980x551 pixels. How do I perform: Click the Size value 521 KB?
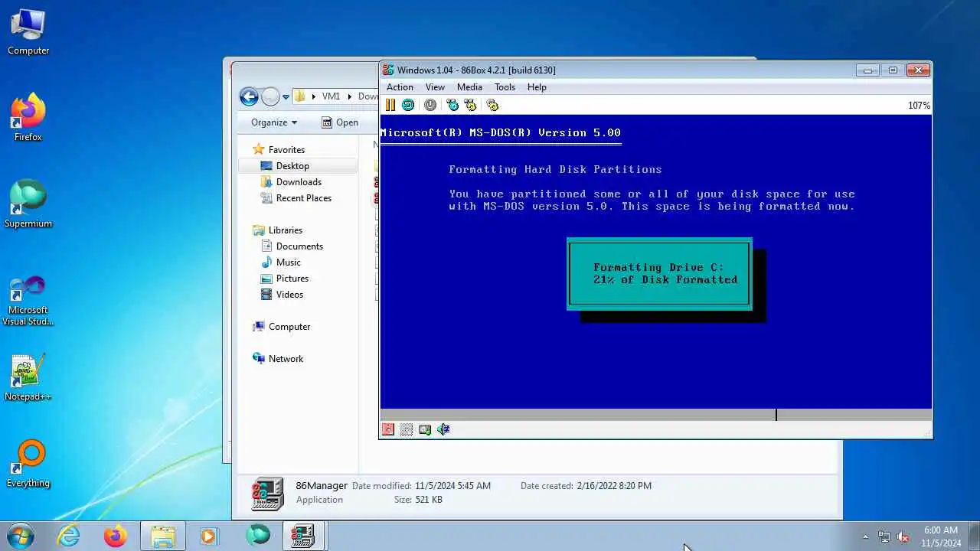point(429,500)
